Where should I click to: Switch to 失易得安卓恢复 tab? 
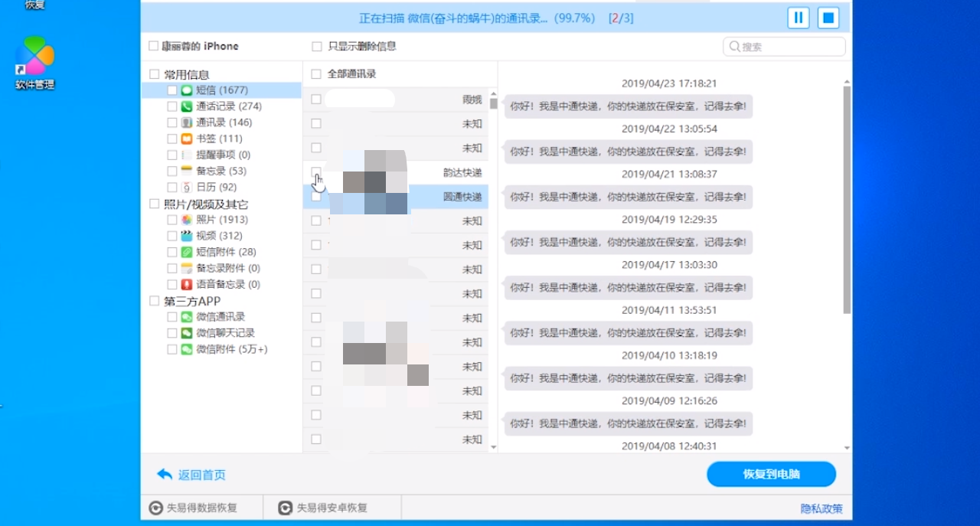pos(332,508)
